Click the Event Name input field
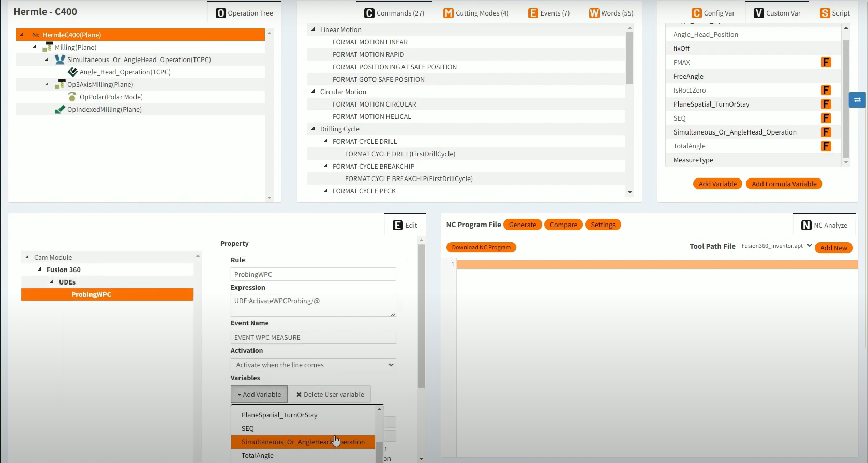The height and width of the screenshot is (463, 868). (313, 337)
